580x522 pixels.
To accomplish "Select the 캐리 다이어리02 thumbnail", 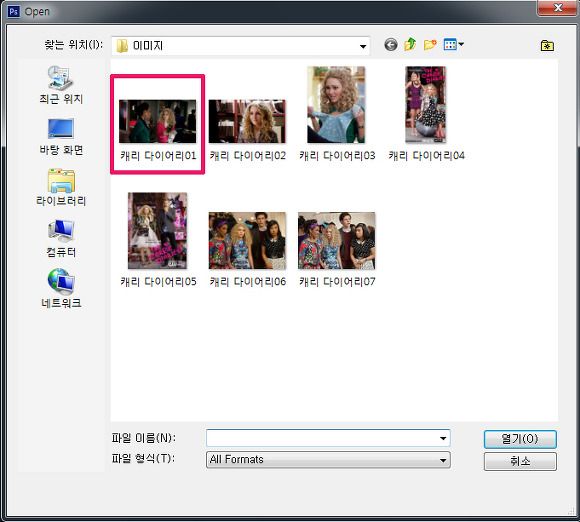I will click(247, 121).
